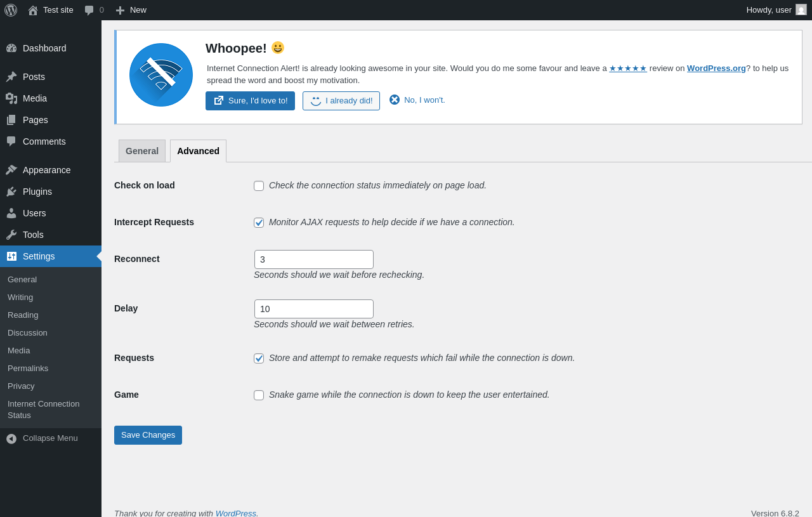Open the Tools menu label

(x=33, y=235)
